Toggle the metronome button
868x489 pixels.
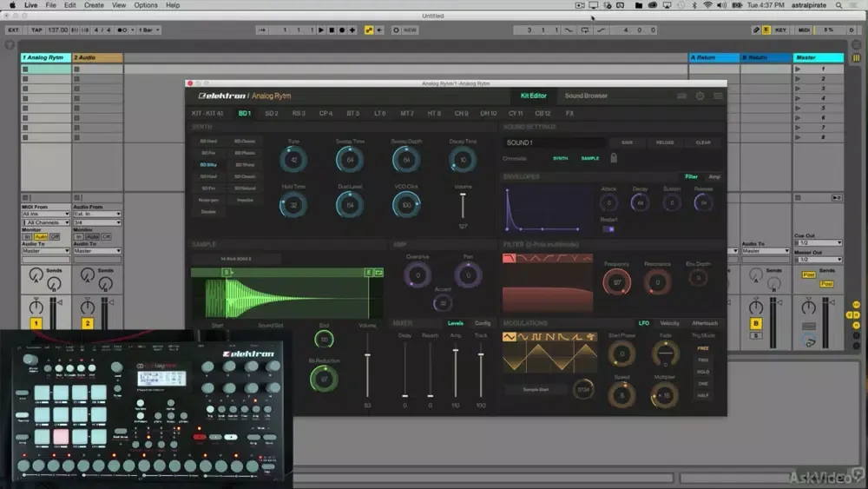coord(122,30)
